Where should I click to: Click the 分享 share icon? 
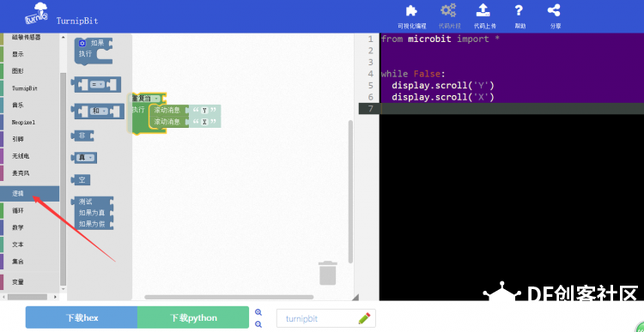pyautogui.click(x=554, y=10)
